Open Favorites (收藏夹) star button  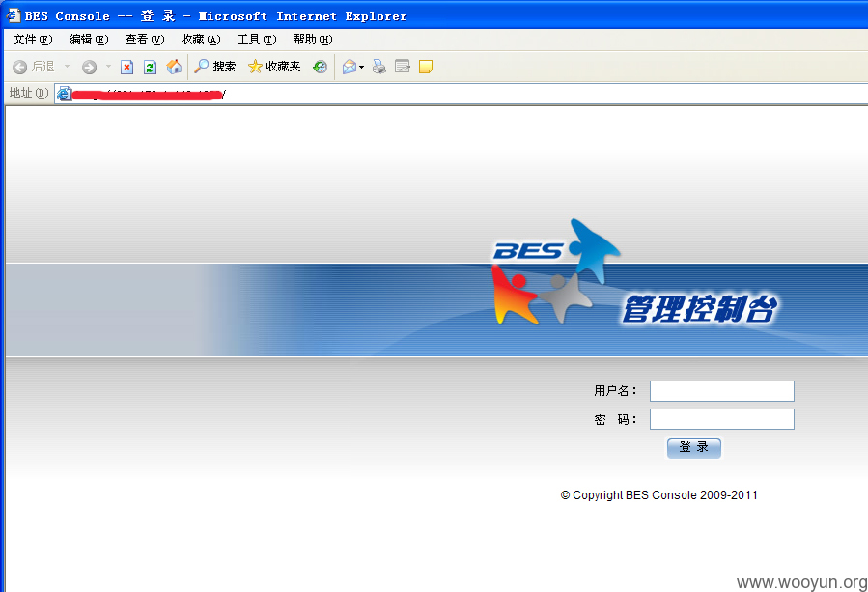(x=274, y=67)
